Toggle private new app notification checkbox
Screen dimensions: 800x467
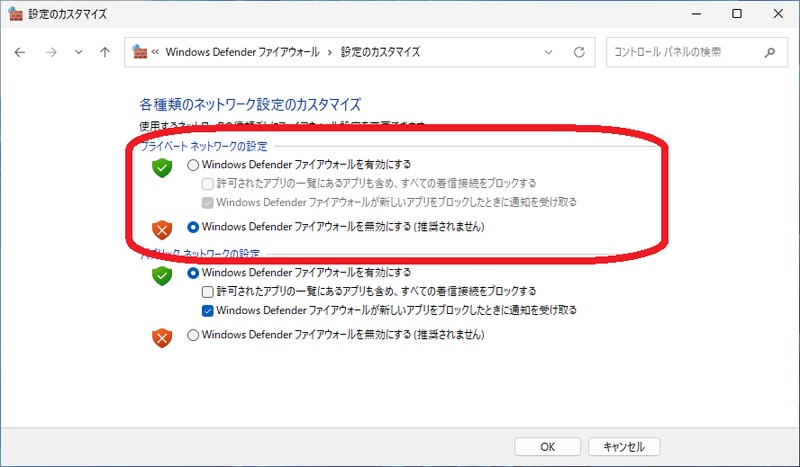pyautogui.click(x=207, y=203)
